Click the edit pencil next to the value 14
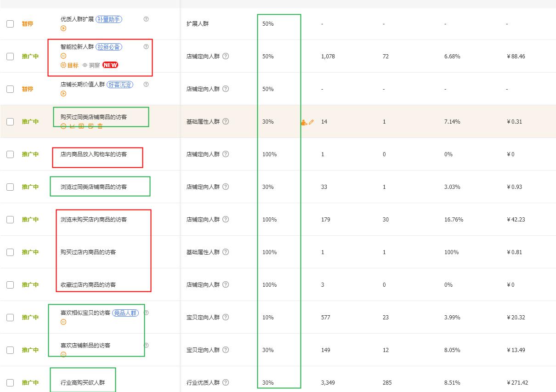 coord(312,121)
